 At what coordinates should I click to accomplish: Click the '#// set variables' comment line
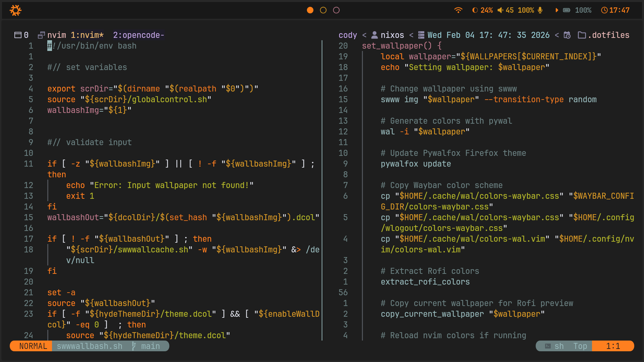87,67
